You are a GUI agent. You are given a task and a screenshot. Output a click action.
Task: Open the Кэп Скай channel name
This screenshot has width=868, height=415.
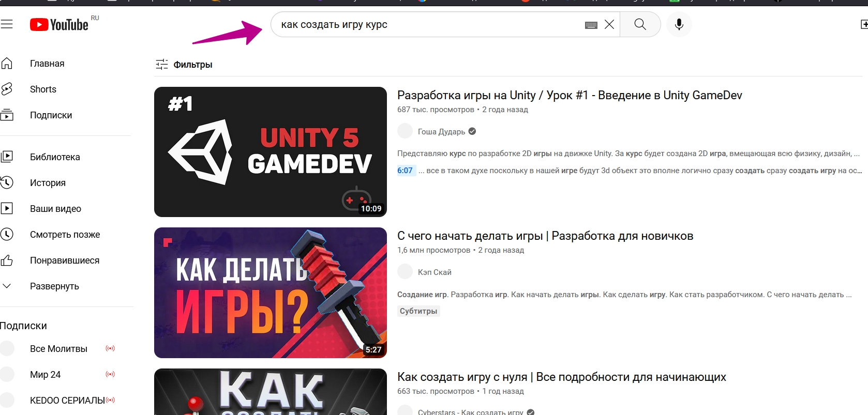coord(435,272)
